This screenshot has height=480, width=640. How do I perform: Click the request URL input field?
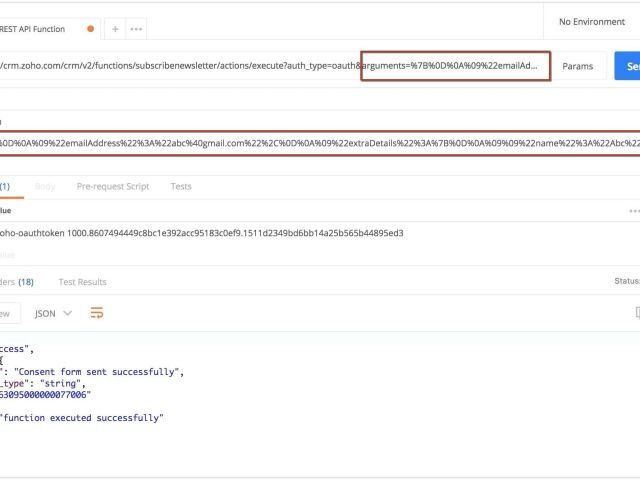pos(180,67)
